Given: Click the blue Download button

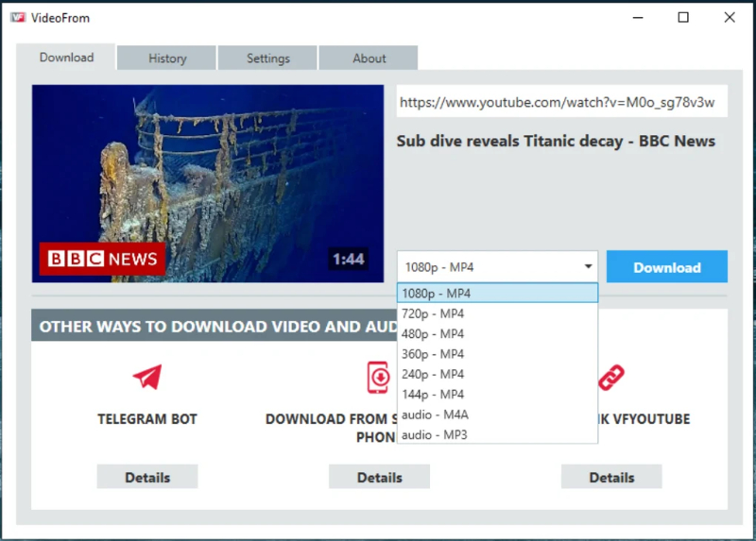Looking at the screenshot, I should [x=667, y=267].
